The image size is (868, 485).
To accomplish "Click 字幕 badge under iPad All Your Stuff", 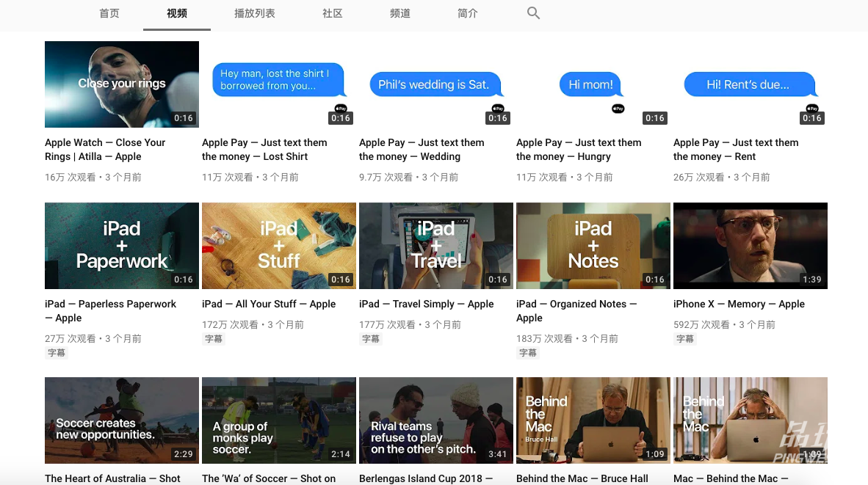I will (214, 339).
